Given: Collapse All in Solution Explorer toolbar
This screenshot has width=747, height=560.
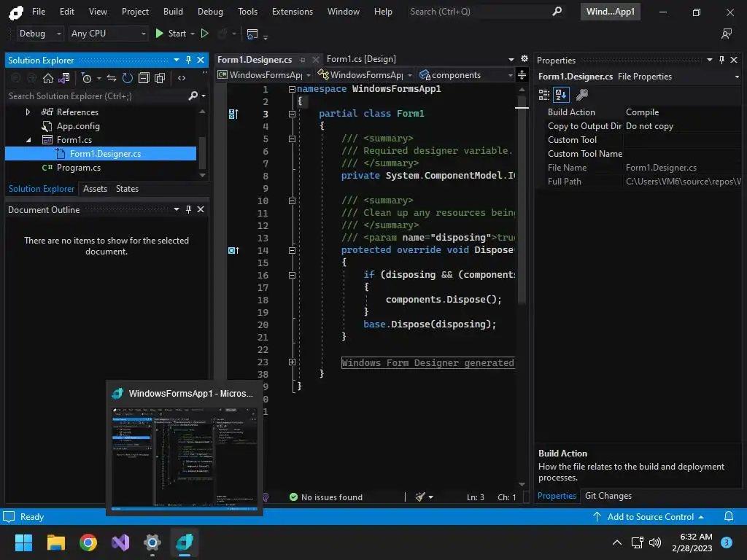Looking at the screenshot, I should [144, 78].
